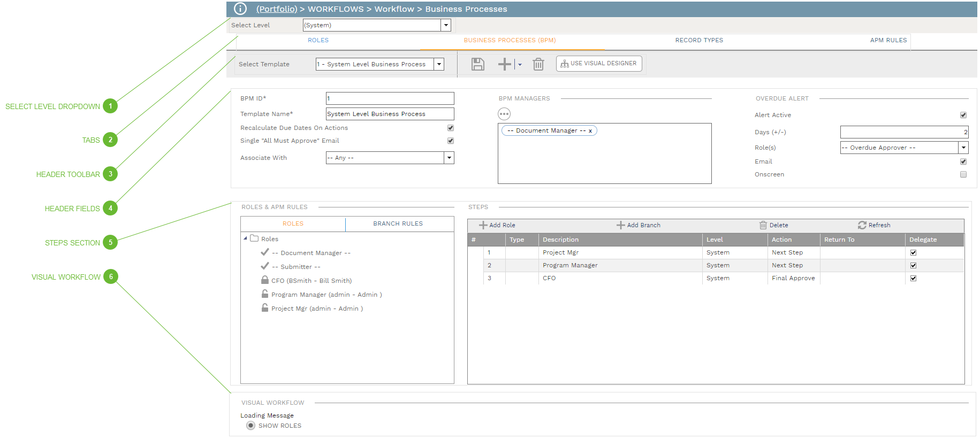Click the BPM Managers ellipsis icon

tap(504, 114)
